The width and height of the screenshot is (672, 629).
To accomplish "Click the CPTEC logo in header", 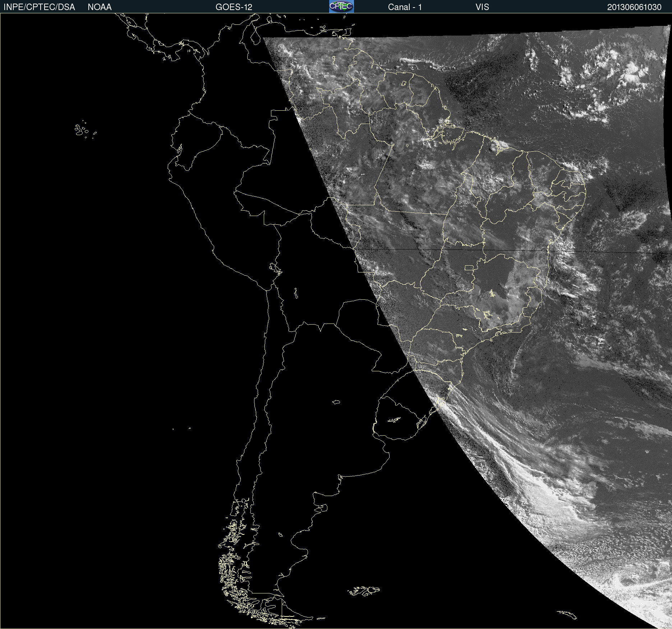I will (341, 6).
